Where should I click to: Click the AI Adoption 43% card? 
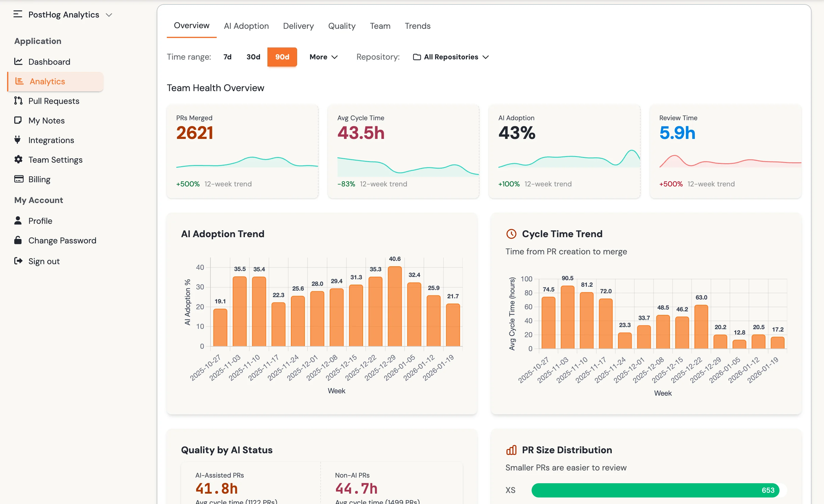(565, 151)
